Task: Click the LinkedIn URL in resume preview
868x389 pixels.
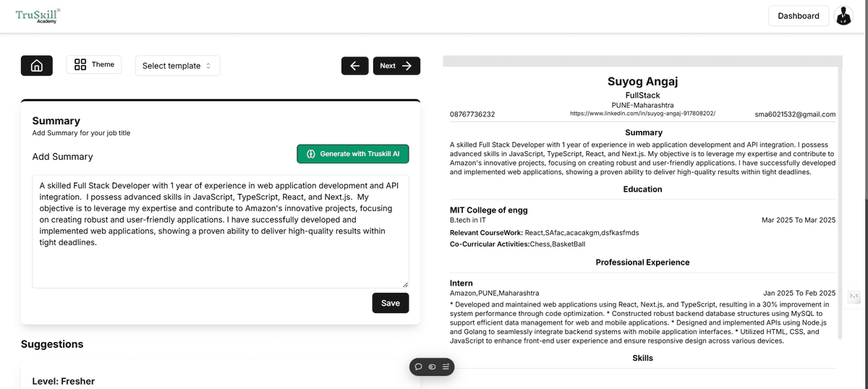Action: (642, 114)
